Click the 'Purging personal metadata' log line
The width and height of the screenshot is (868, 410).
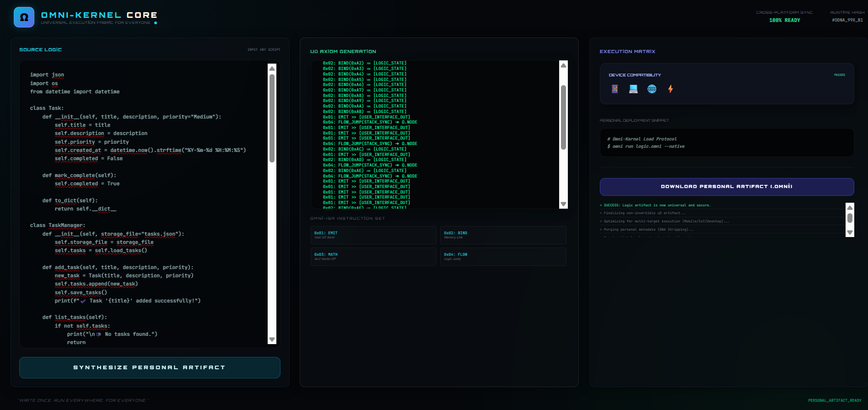[x=647, y=230]
